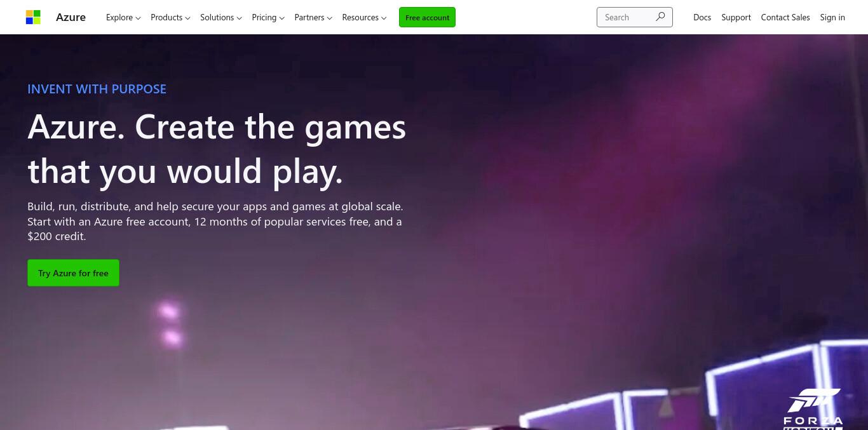The width and height of the screenshot is (868, 430).
Task: Expand the Partners dropdown
Action: 313,17
